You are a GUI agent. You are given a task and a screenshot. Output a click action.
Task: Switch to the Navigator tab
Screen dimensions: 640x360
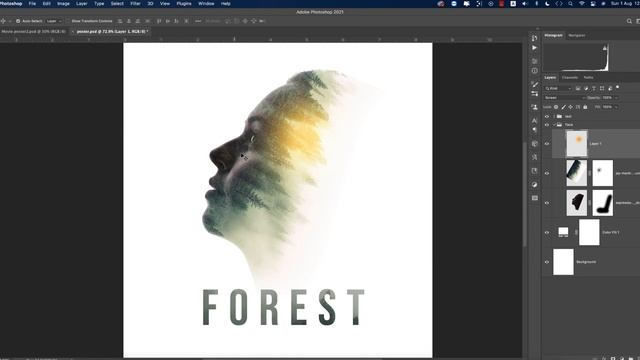click(x=577, y=36)
